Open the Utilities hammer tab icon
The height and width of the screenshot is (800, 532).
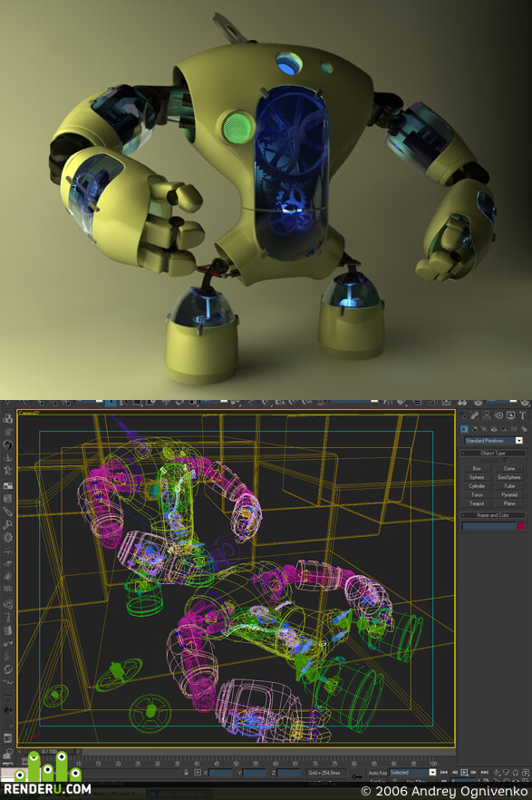[522, 415]
